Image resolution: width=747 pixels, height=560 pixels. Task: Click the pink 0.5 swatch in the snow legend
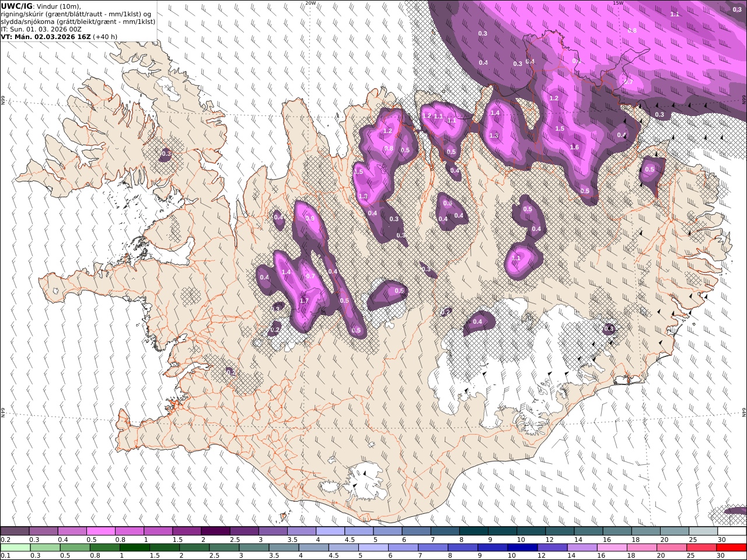[x=100, y=531]
